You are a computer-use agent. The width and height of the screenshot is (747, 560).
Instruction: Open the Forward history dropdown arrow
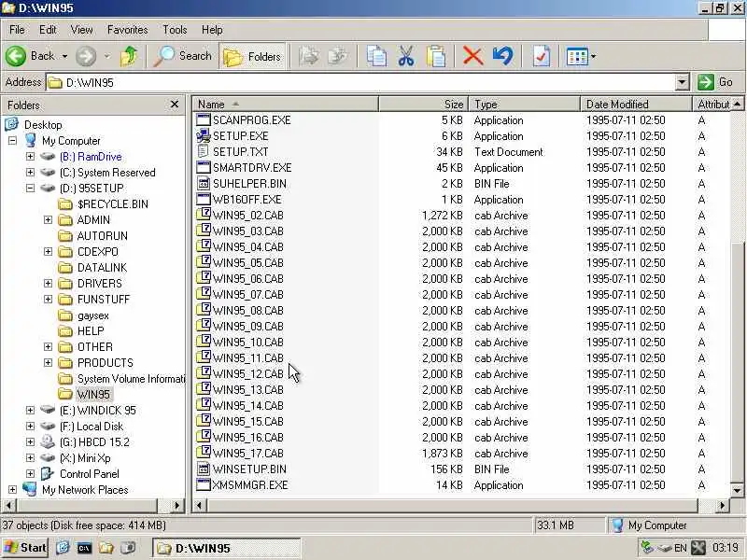(x=107, y=57)
